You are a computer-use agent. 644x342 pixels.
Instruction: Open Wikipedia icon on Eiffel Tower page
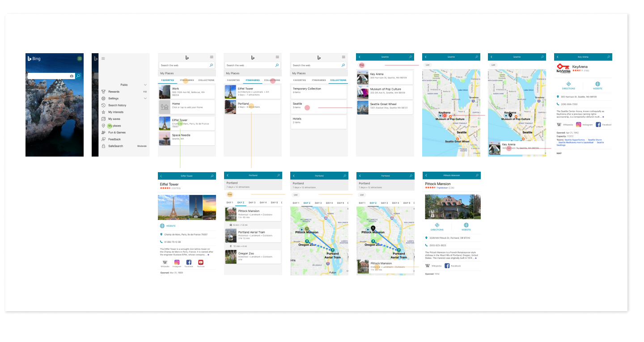[165, 262]
